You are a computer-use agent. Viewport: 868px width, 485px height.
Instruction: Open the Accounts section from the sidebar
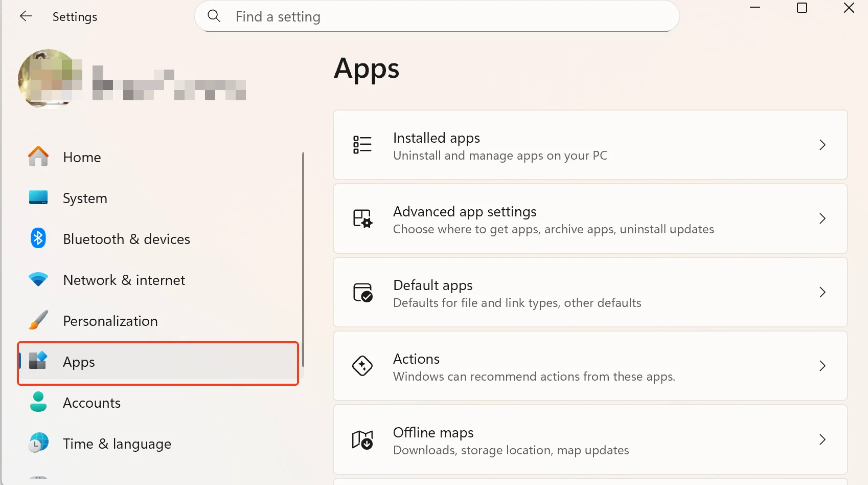92,402
